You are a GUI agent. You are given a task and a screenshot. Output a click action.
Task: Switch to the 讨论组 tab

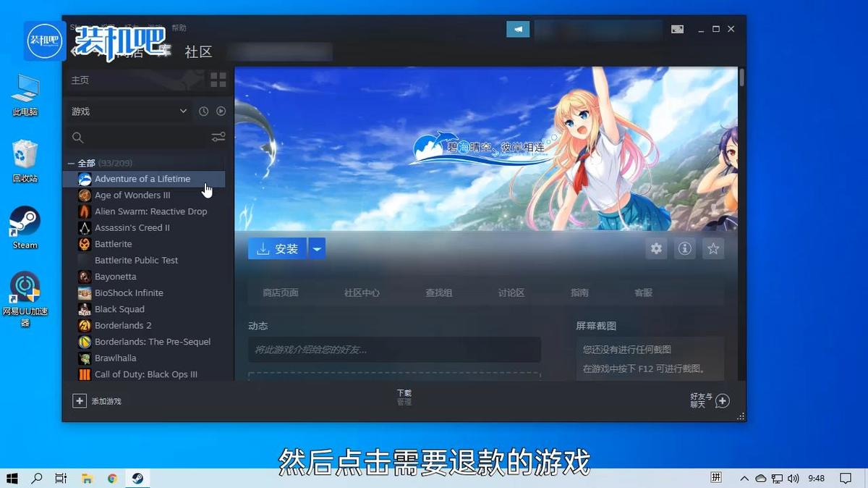(511, 293)
